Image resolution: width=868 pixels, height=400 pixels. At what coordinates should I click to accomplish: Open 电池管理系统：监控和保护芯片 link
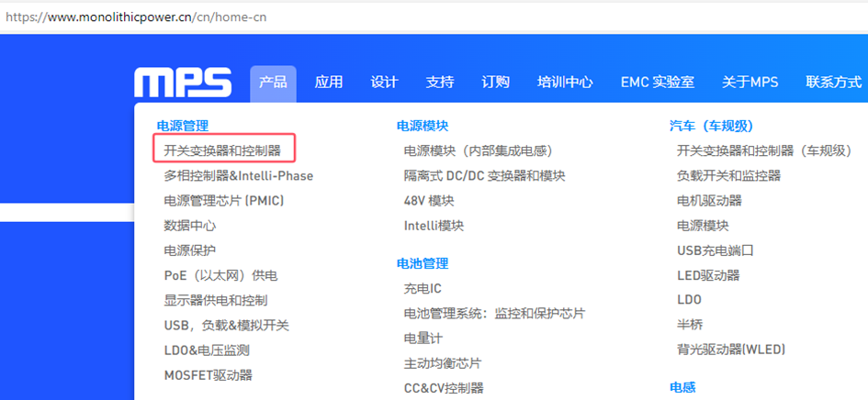(x=494, y=314)
